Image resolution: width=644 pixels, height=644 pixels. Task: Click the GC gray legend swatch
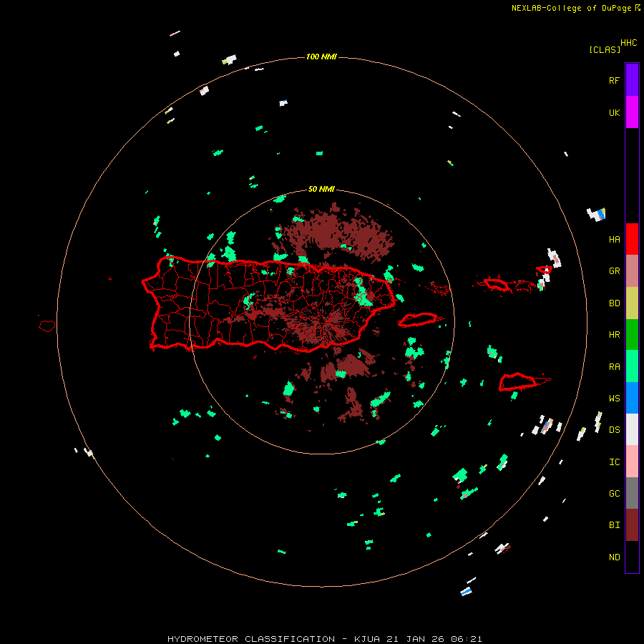(x=632, y=493)
